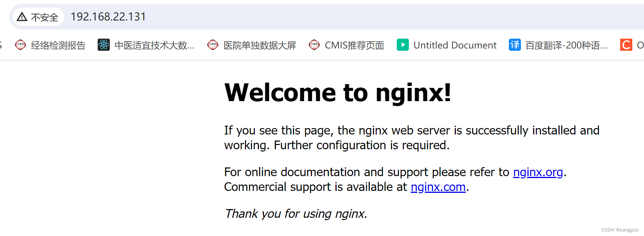
Task: Click the green play icon of Untitled Document
Action: 403,45
